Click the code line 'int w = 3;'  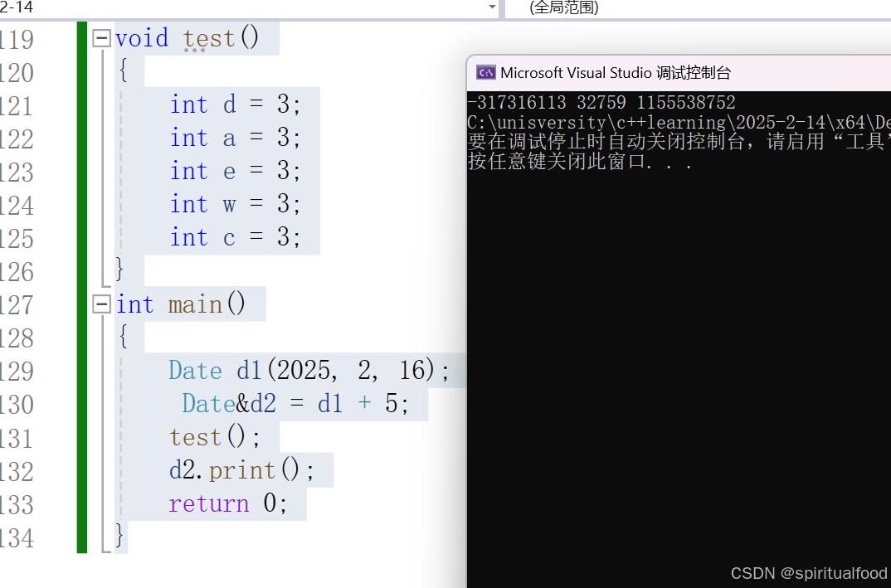(x=235, y=204)
